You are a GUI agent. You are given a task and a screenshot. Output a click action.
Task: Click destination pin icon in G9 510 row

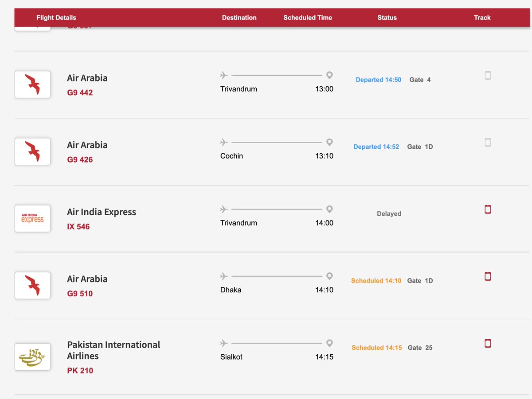329,276
